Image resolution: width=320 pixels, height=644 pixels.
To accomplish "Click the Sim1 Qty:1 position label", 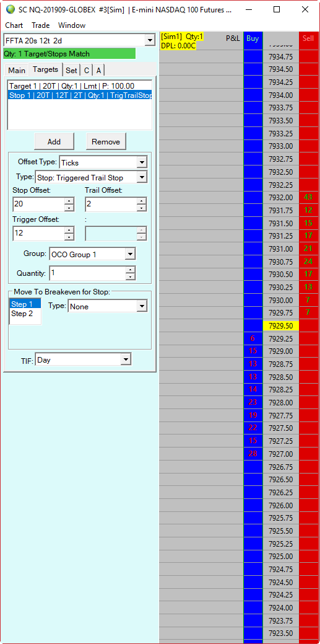I will (x=182, y=37).
